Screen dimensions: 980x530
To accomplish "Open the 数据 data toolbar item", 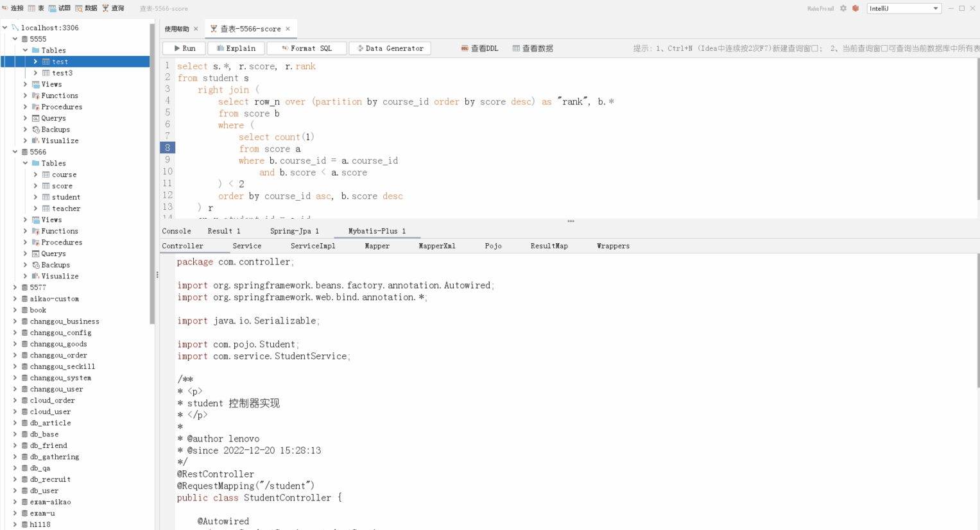I will click(x=86, y=8).
